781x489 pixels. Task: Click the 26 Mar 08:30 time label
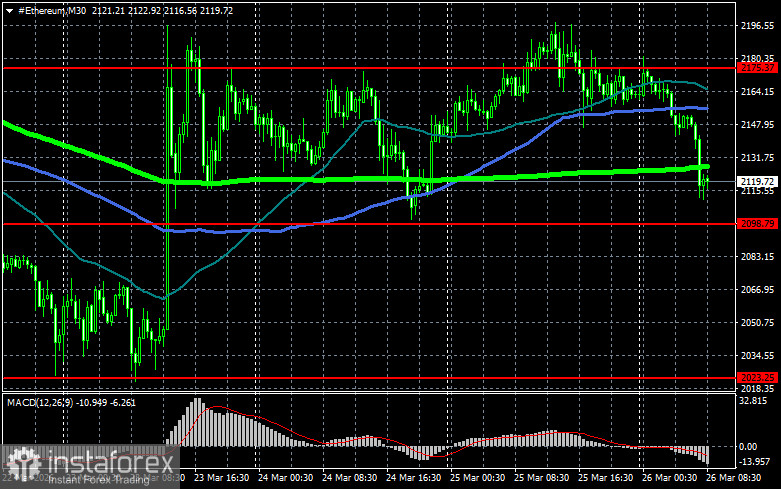734,478
